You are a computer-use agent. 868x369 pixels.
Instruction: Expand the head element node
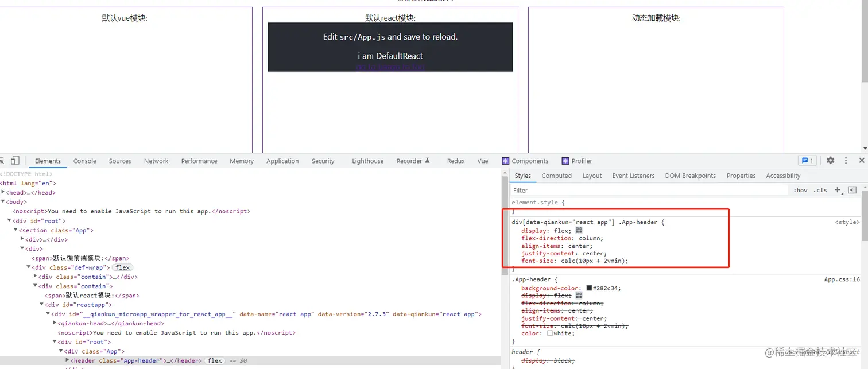pos(3,192)
